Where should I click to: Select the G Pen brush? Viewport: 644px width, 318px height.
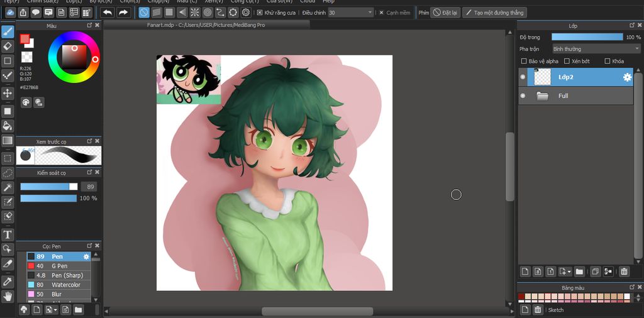(58, 266)
